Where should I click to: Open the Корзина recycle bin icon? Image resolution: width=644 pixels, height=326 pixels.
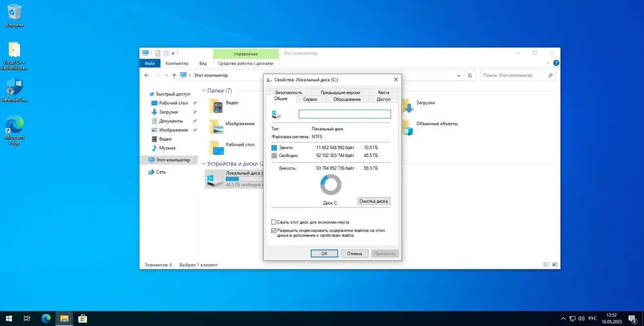14,12
